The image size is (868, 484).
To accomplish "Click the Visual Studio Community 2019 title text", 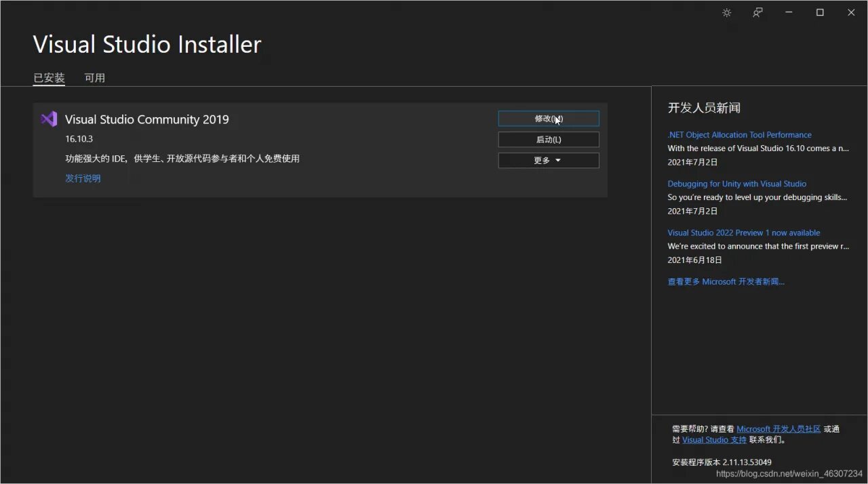I will click(x=147, y=119).
